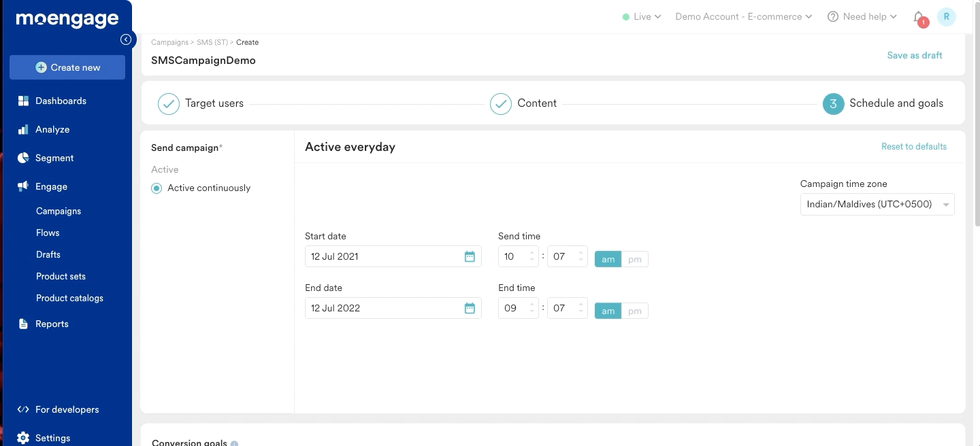
Task: Click the For developers code icon
Action: pyautogui.click(x=23, y=409)
